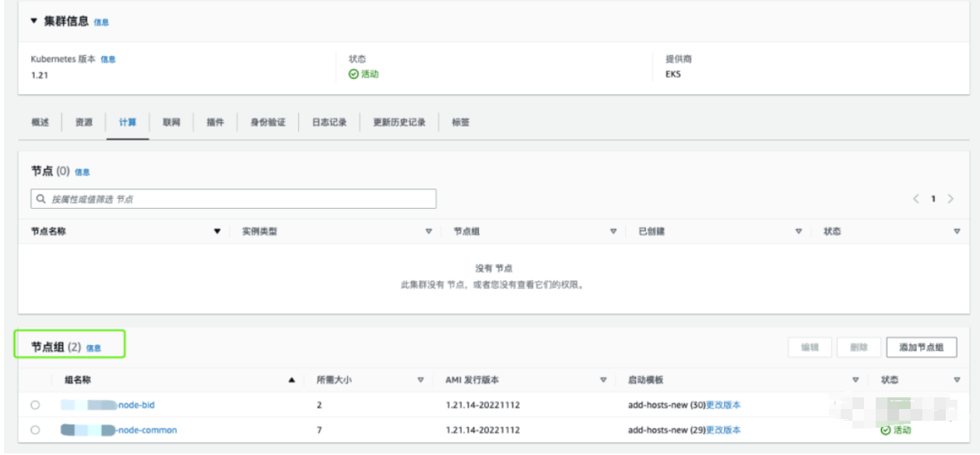980x455 pixels.
Task: Click inside the node search input field
Action: click(234, 197)
